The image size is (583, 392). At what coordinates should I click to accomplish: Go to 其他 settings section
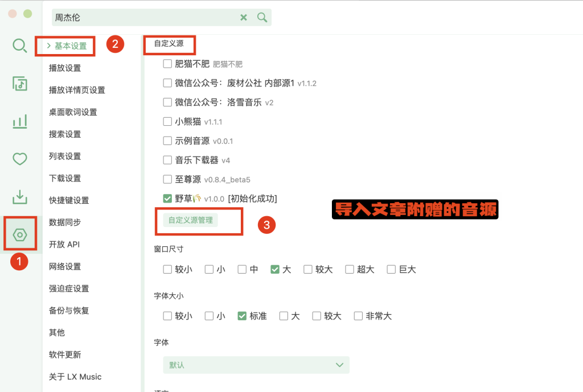pyautogui.click(x=57, y=333)
